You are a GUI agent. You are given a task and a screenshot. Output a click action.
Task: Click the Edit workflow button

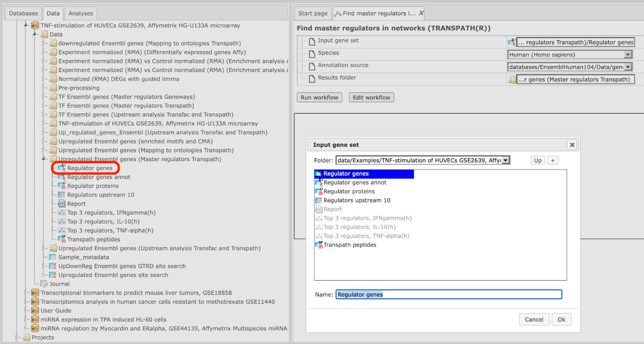tap(372, 97)
